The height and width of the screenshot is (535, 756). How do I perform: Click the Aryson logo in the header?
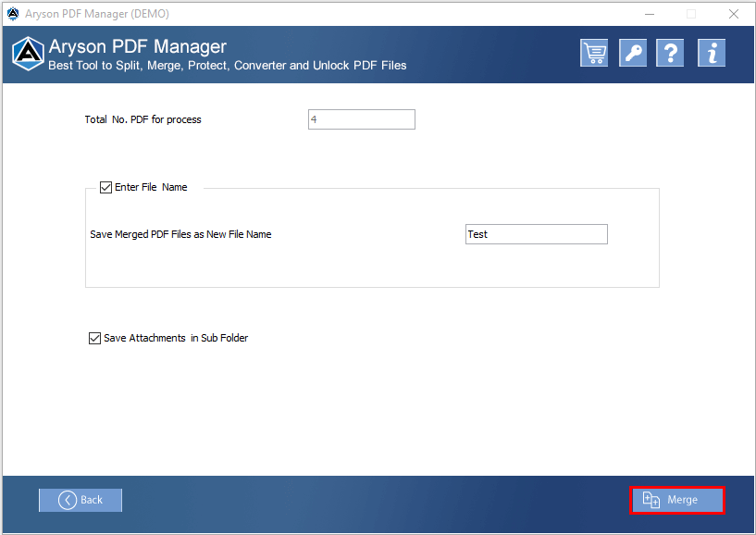(28, 54)
